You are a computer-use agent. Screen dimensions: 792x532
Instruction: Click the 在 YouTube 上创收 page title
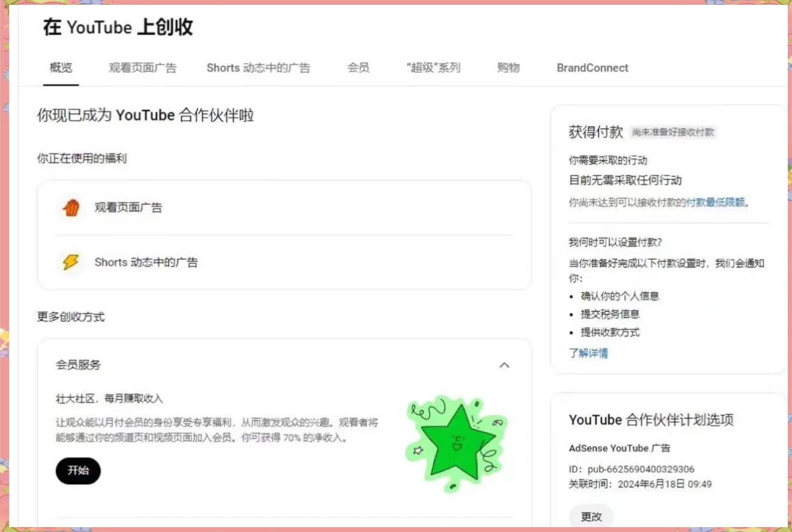pos(118,27)
